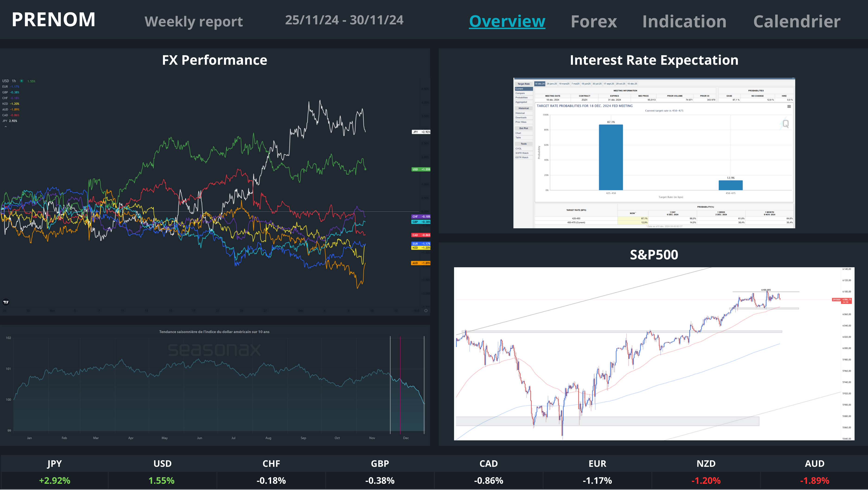Select the 7 mai25 meeting tab
Screen dimensions: 868x490
tap(575, 84)
